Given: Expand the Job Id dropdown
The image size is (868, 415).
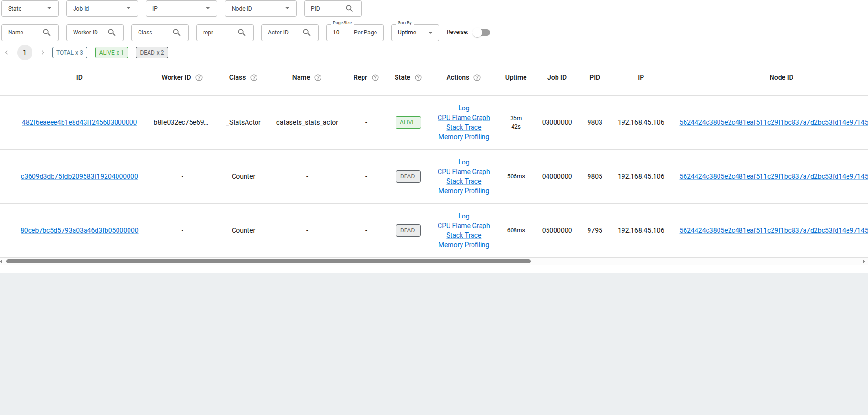Looking at the screenshot, I should 102,9.
